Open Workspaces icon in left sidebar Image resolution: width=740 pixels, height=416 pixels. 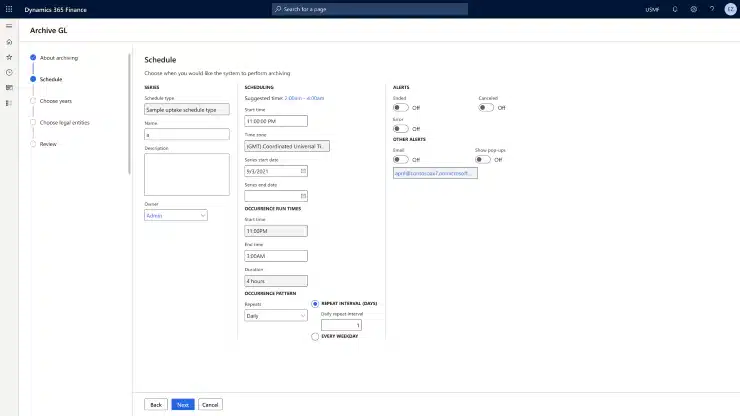(x=9, y=87)
